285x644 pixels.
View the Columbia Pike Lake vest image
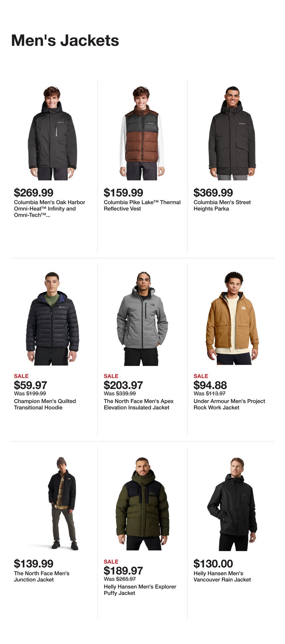142,133
